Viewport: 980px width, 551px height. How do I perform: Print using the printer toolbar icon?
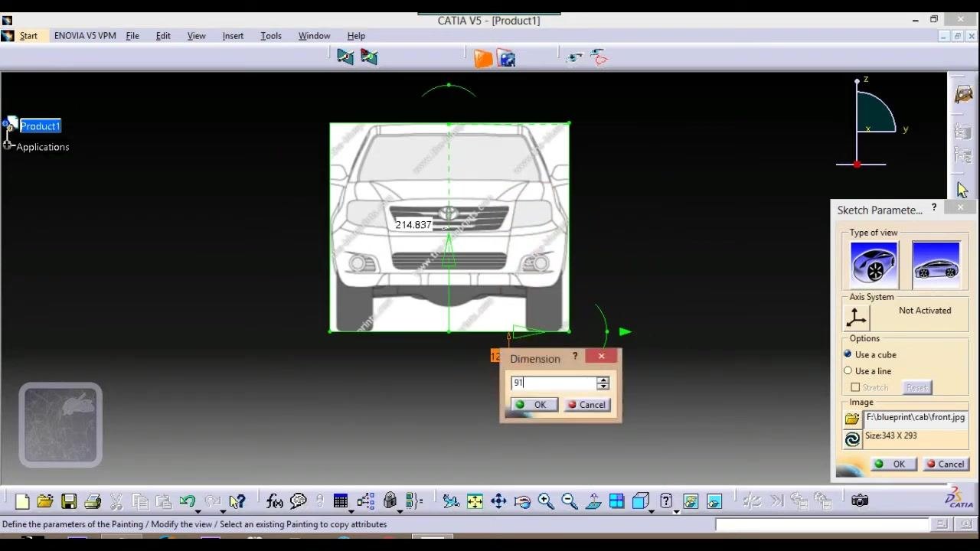coord(93,501)
